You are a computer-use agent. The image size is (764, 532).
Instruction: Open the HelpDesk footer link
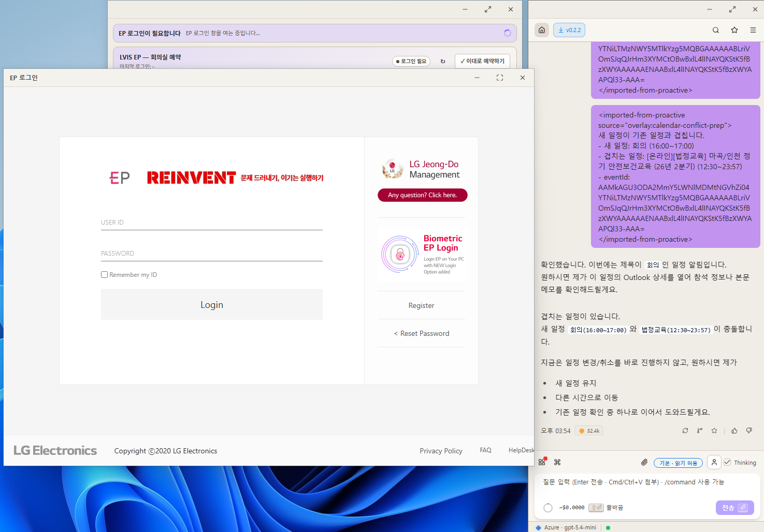(521, 450)
